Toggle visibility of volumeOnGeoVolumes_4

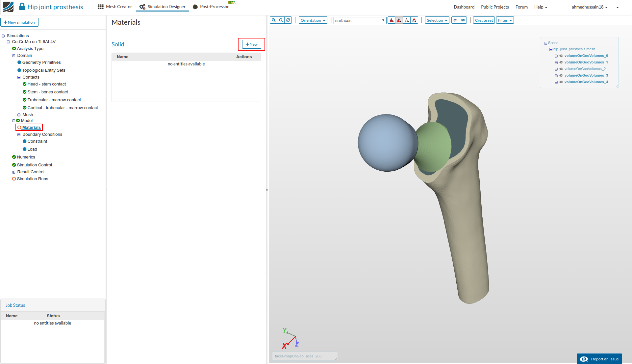pos(561,82)
